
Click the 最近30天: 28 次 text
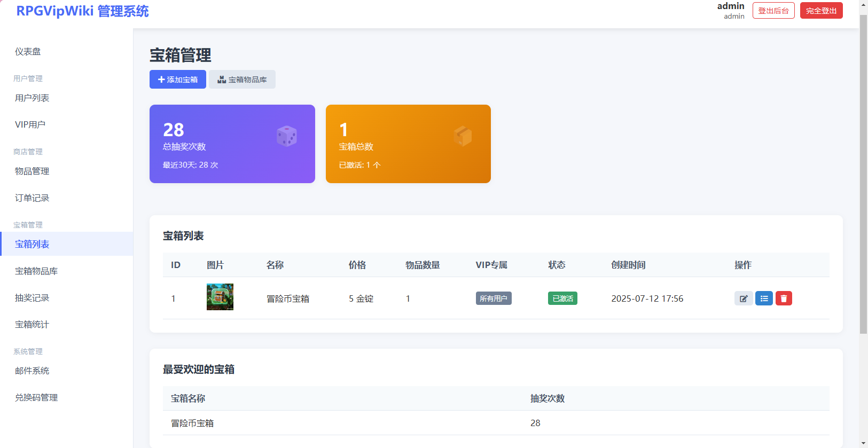click(190, 166)
